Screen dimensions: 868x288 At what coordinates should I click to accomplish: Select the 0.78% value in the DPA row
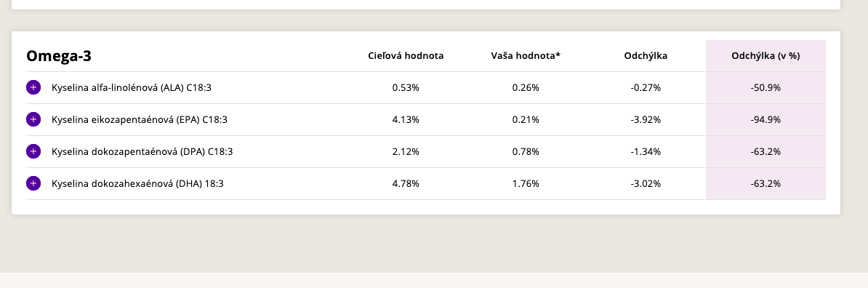point(526,151)
